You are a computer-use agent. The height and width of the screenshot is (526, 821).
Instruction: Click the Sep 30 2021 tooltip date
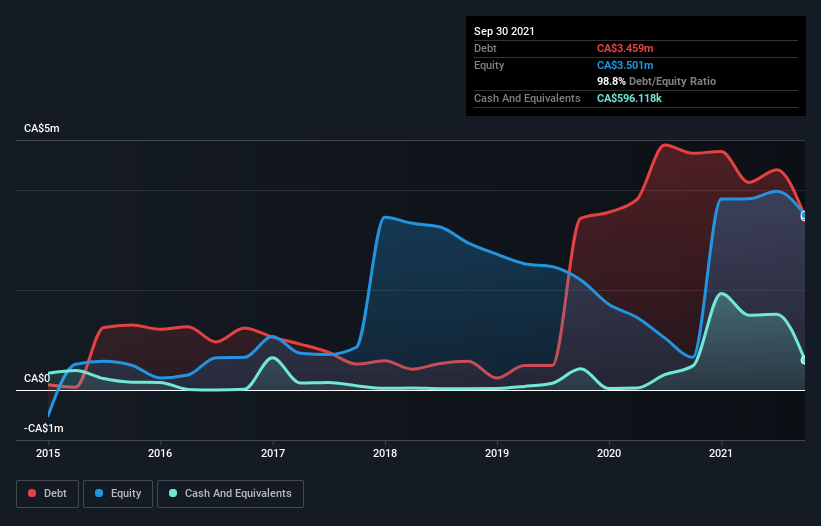(x=504, y=31)
